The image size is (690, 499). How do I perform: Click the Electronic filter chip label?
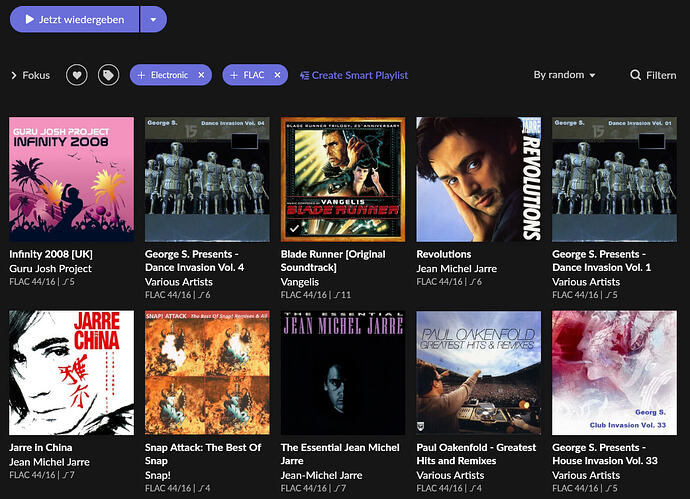click(169, 75)
